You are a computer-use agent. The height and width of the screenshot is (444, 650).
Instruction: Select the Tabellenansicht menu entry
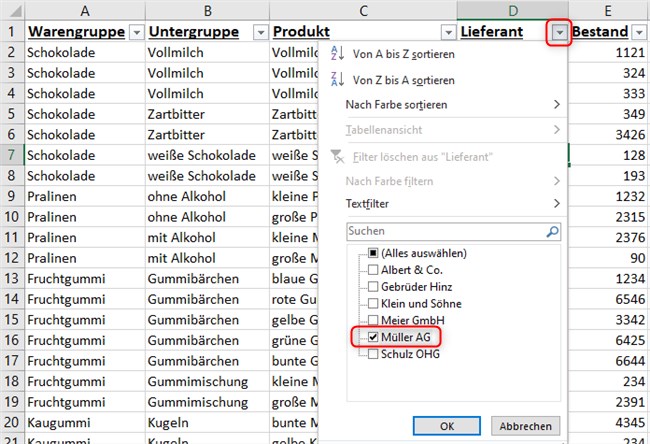(443, 130)
